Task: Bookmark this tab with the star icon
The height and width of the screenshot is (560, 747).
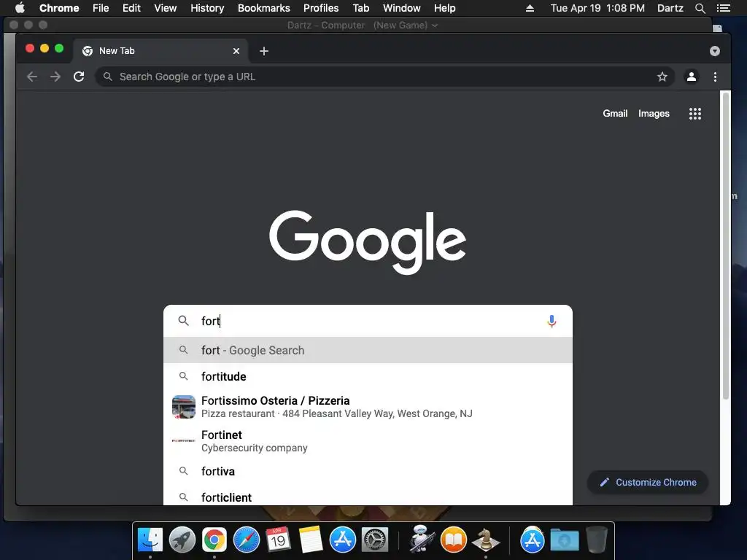Action: pos(662,77)
